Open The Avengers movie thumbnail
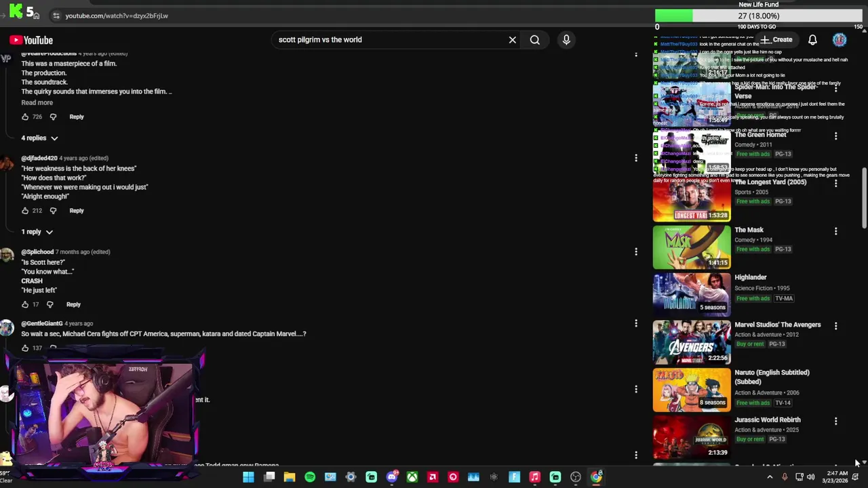Screen dimensions: 868x488 pyautogui.click(x=692, y=343)
